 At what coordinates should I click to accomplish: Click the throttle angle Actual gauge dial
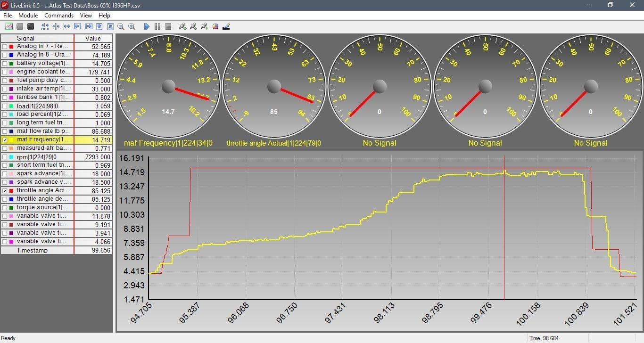[x=274, y=87]
